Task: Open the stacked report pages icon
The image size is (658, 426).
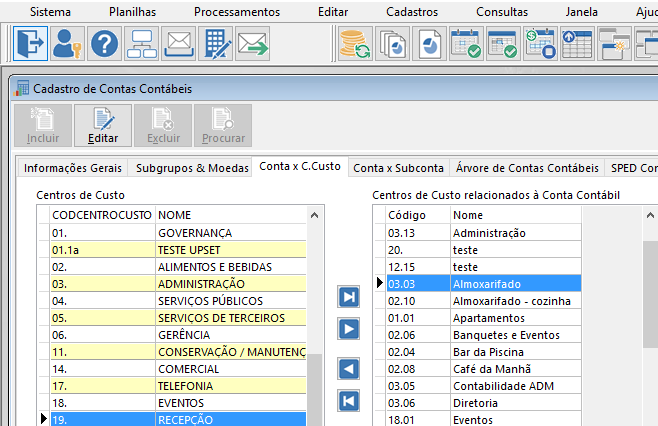Action: pyautogui.click(x=392, y=43)
